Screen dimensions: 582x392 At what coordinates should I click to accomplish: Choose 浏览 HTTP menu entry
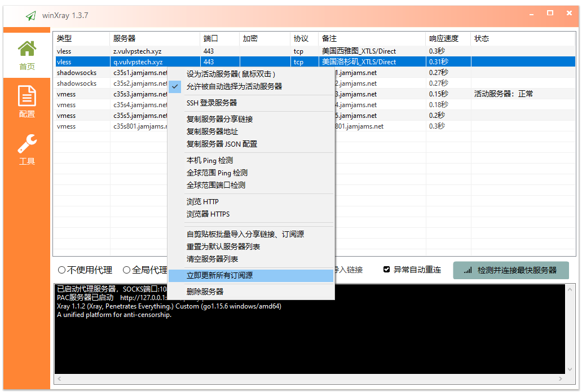click(252, 201)
